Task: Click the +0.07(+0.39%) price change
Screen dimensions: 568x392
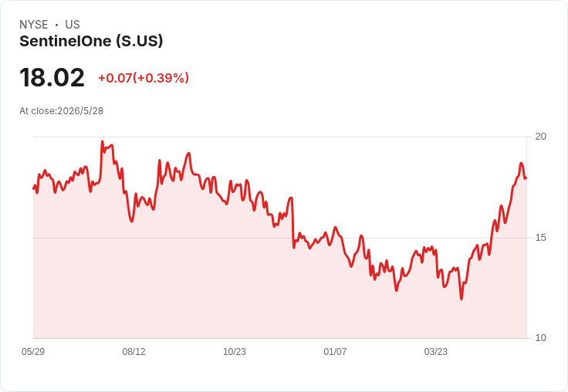Action: pos(144,78)
